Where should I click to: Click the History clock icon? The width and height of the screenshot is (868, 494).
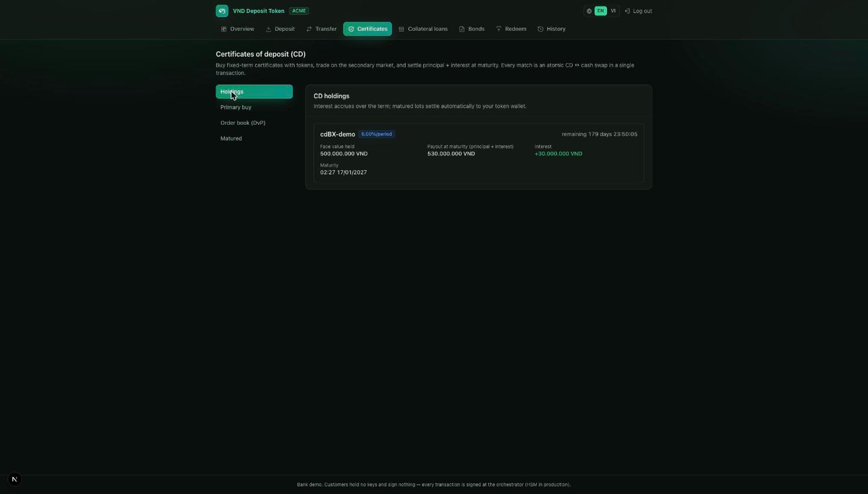(540, 29)
